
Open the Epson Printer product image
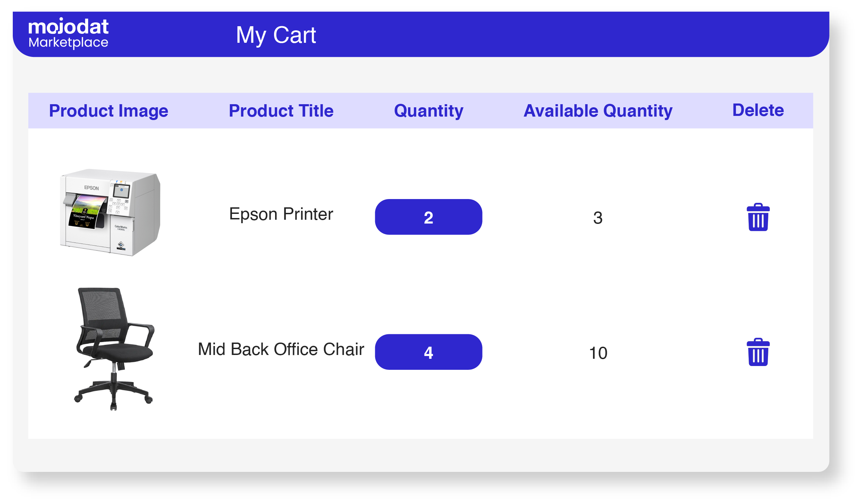(x=110, y=212)
